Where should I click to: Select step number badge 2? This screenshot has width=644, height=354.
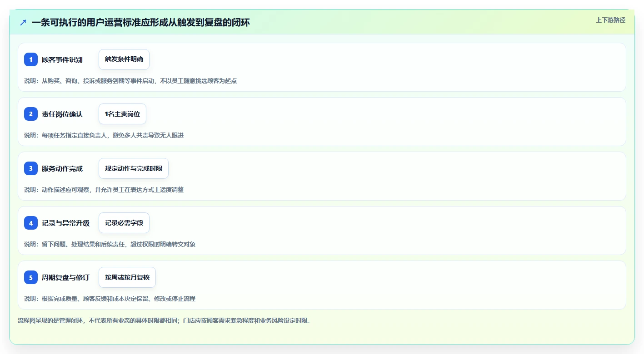(x=31, y=114)
